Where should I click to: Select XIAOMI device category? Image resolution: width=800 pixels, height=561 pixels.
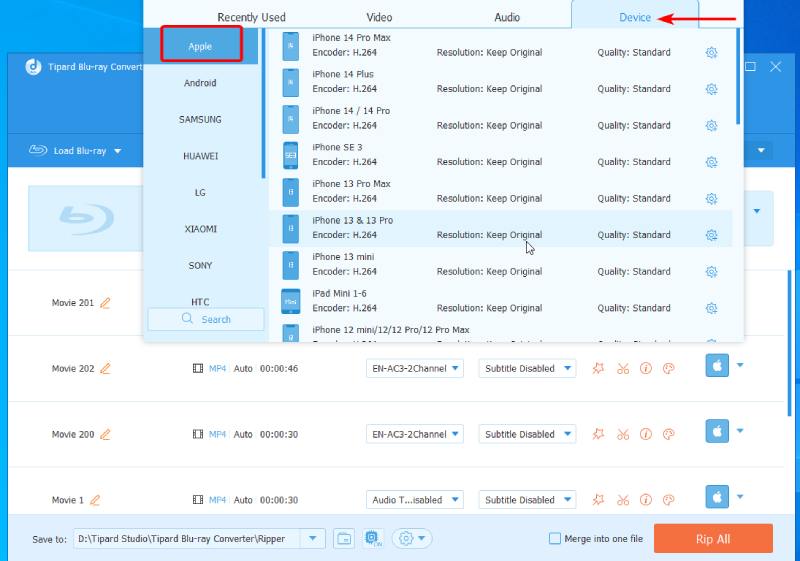tap(200, 229)
